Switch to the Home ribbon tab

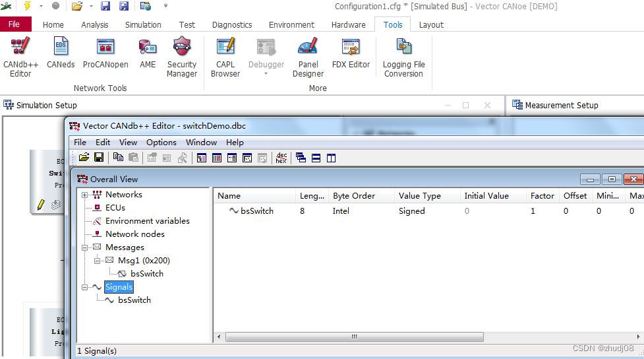point(53,24)
